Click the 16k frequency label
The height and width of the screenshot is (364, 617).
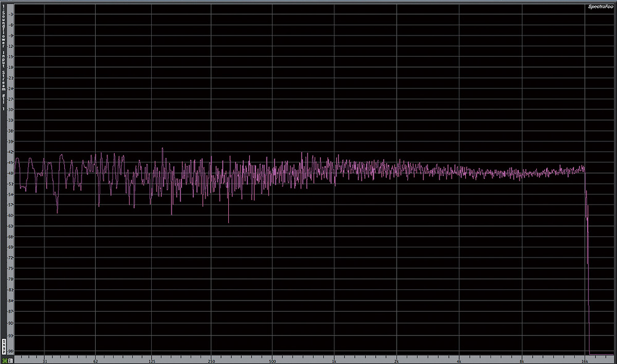point(585,362)
